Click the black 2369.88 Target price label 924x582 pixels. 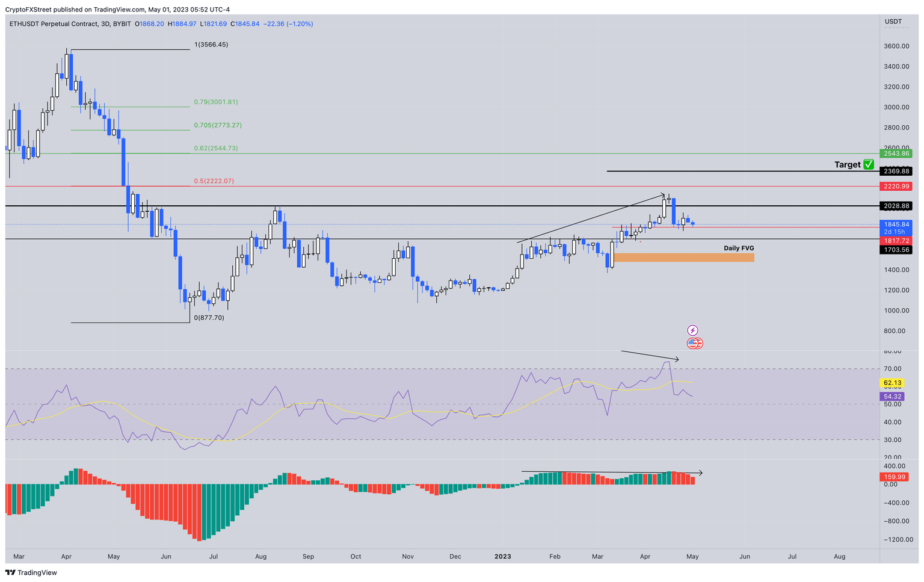[x=896, y=171]
